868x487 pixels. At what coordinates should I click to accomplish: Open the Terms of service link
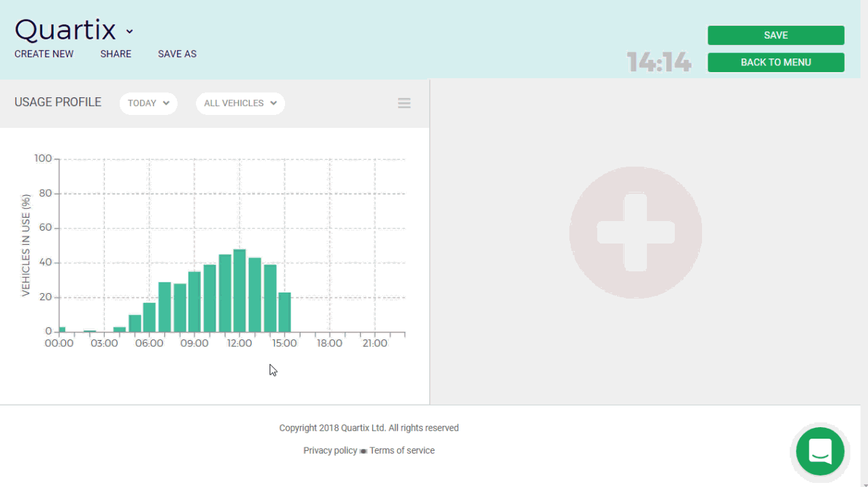tap(402, 450)
